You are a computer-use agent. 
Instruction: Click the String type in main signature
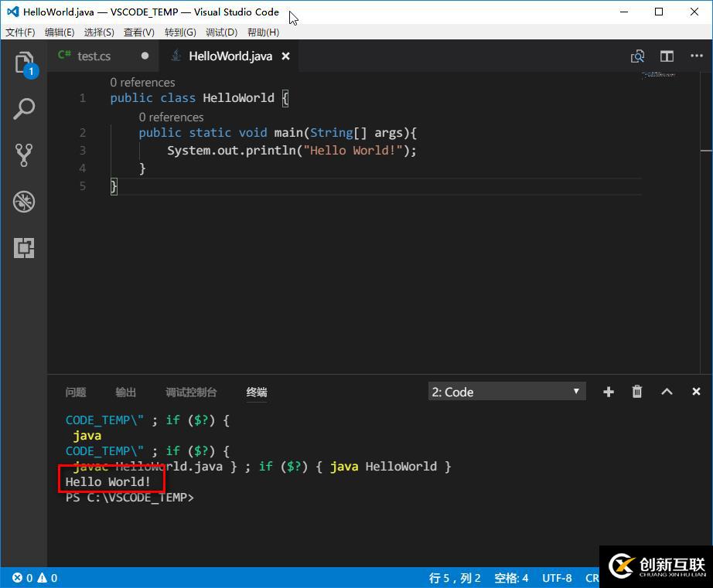[x=332, y=133]
